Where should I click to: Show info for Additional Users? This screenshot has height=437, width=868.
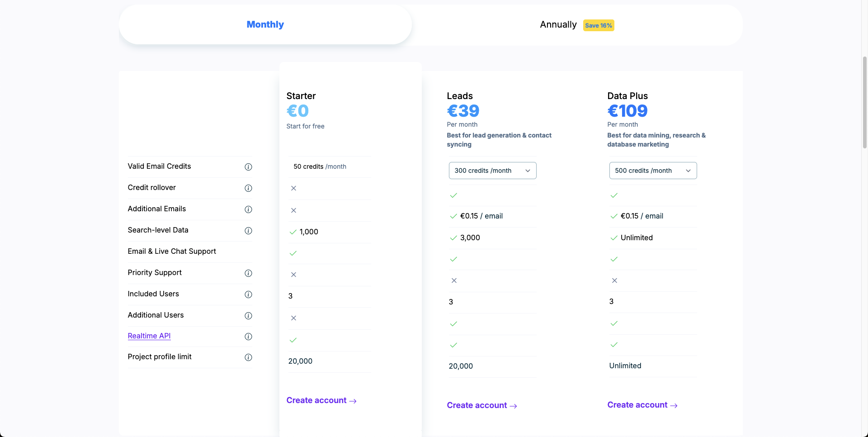pos(248,316)
